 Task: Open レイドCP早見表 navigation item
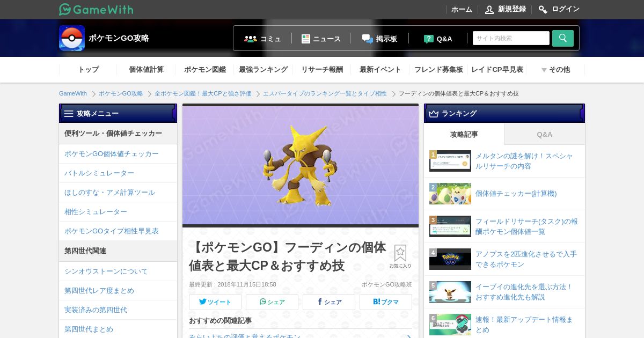pos(497,70)
